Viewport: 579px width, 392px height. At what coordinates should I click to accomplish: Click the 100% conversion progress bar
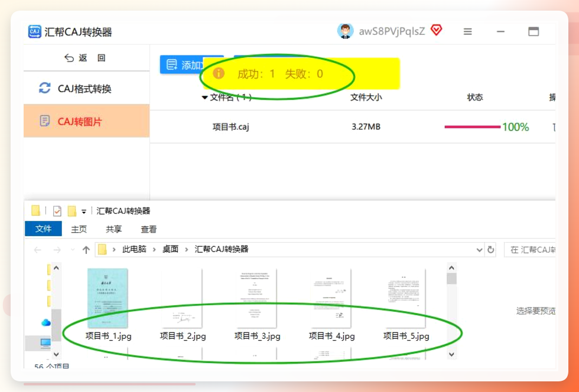click(472, 127)
